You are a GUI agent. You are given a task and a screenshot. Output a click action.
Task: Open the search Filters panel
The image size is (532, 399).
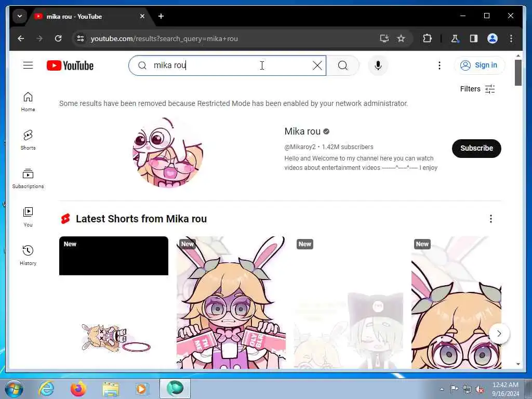[477, 89]
